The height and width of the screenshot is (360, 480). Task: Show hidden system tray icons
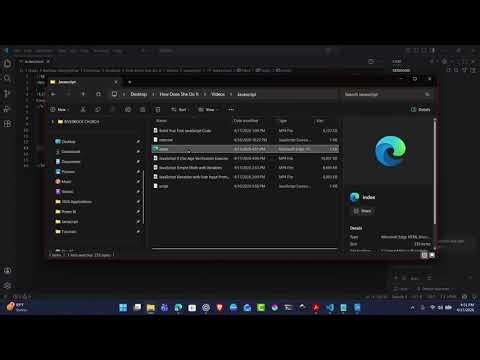[x=412, y=307]
